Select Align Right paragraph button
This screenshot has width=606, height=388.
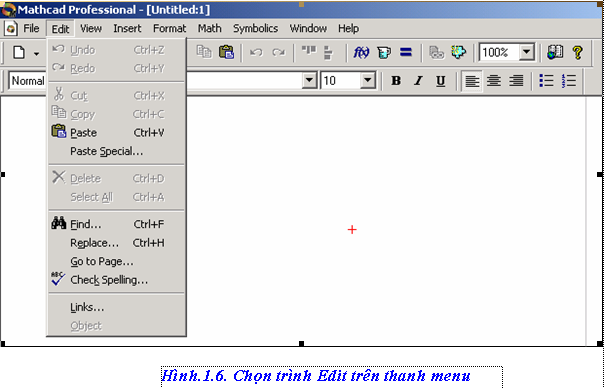pyautogui.click(x=516, y=81)
